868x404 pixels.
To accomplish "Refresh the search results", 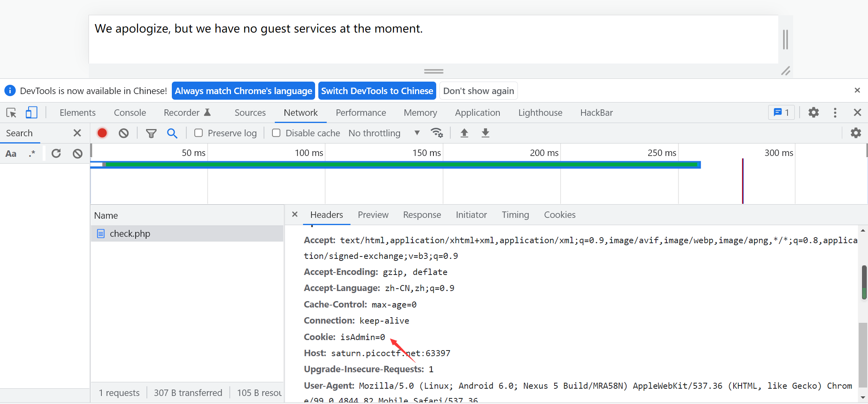I will pos(56,153).
